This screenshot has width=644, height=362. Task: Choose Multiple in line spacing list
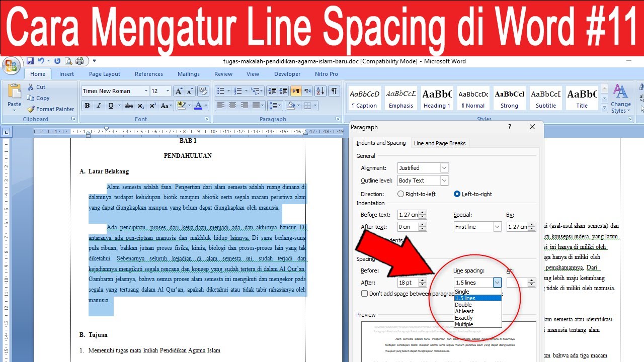(477, 324)
